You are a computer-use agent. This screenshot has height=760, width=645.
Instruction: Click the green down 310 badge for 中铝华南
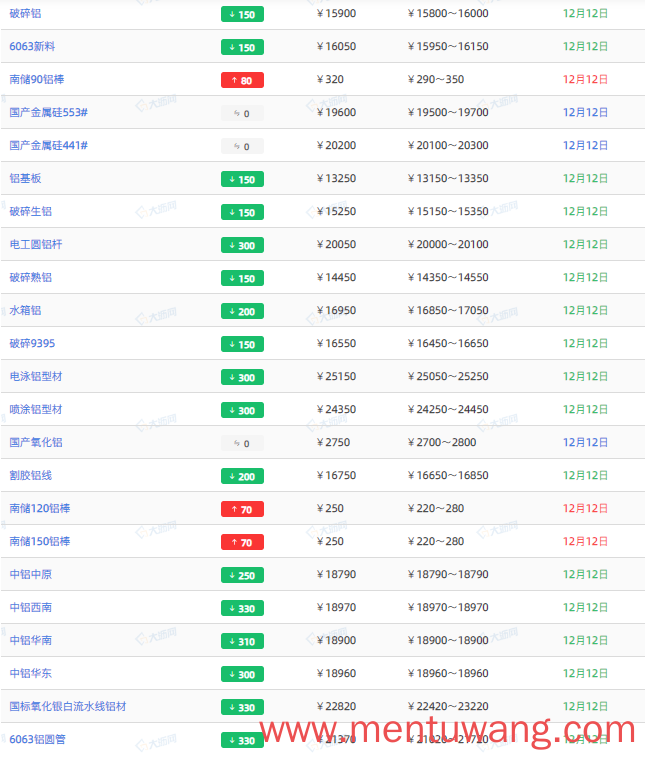[242, 641]
